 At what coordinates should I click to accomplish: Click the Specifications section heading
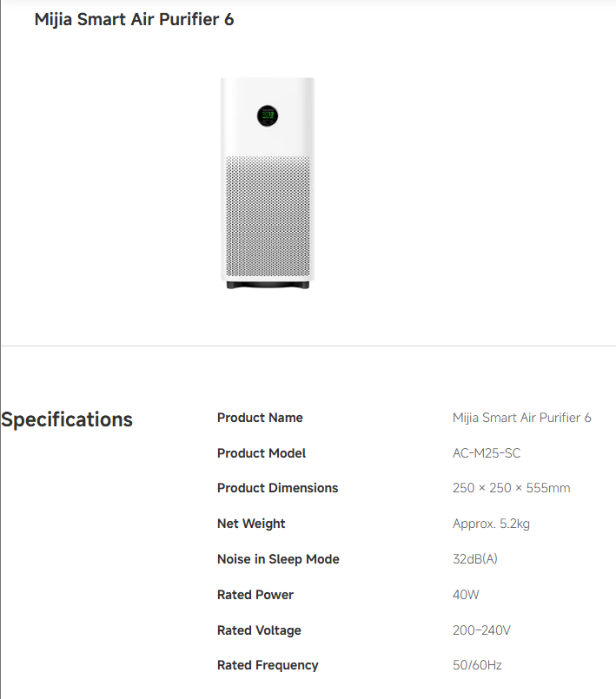(67, 419)
